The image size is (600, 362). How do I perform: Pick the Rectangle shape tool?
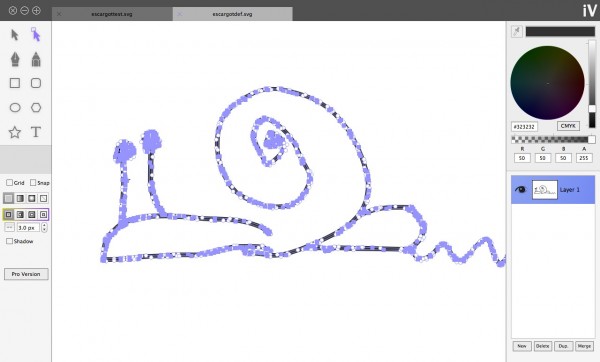point(15,83)
